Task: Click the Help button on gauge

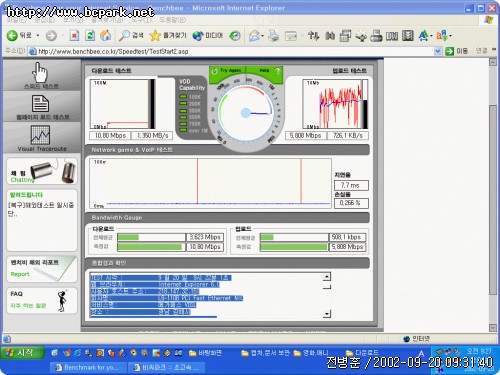Action: coord(265,71)
